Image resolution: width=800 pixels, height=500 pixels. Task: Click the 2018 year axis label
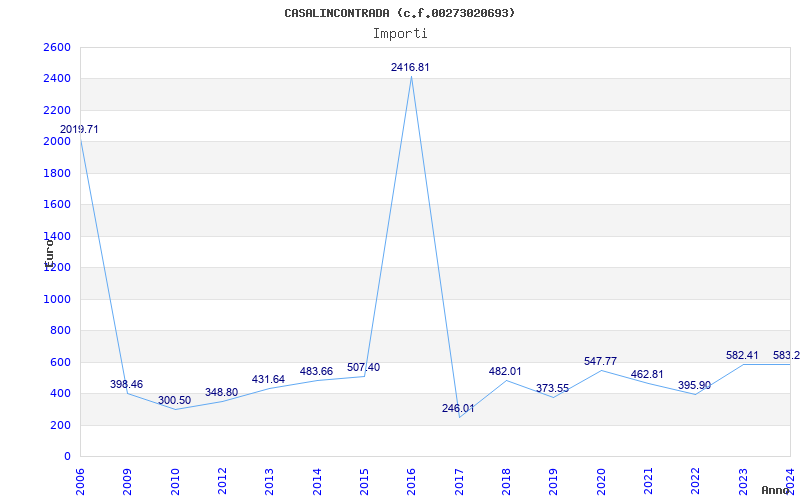point(506,481)
